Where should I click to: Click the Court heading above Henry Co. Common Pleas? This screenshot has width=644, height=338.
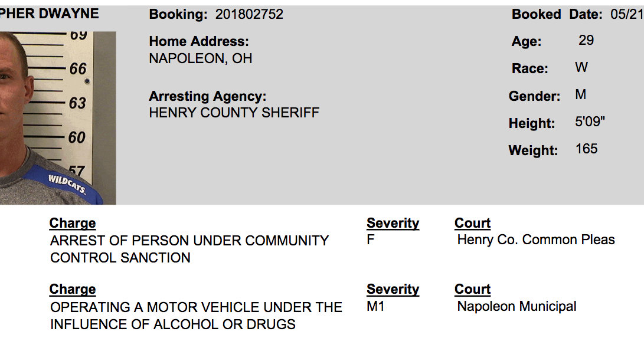[472, 223]
